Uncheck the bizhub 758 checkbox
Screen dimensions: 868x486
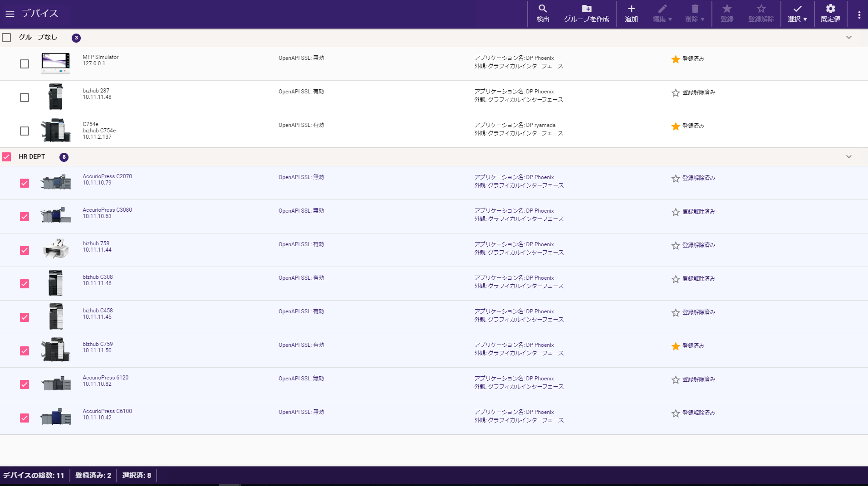click(x=25, y=250)
